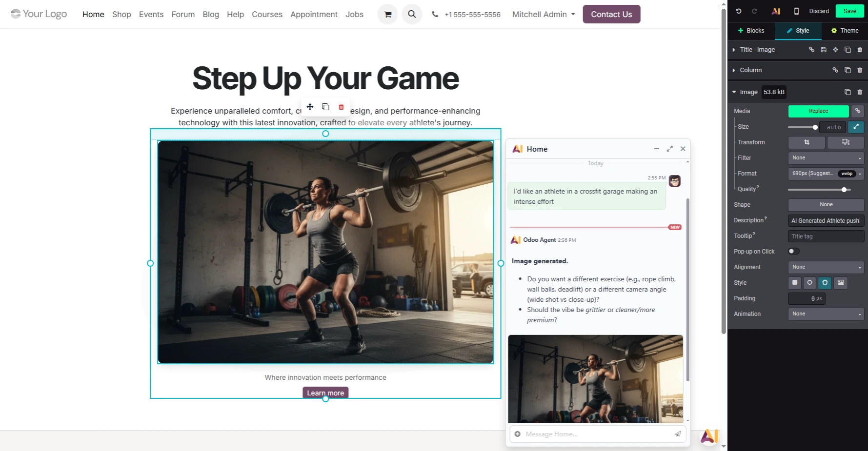
Task: Open the mobile preview
Action: click(796, 11)
